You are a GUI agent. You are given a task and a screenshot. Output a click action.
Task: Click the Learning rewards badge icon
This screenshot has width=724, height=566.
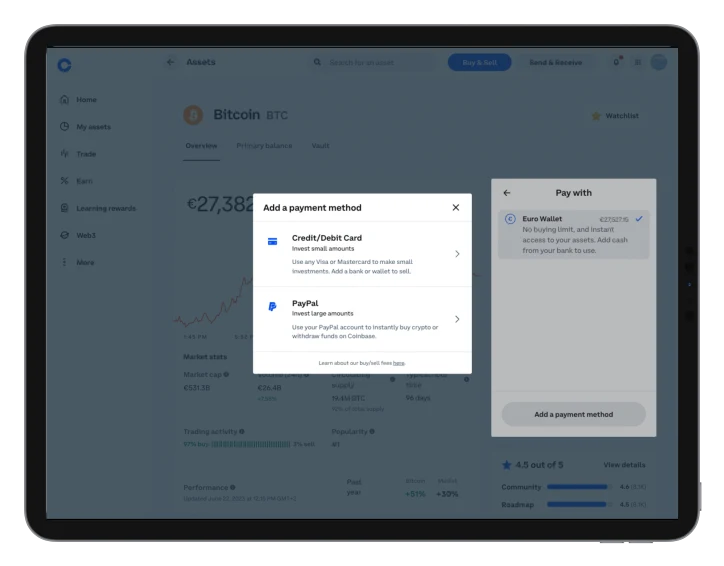tap(64, 208)
